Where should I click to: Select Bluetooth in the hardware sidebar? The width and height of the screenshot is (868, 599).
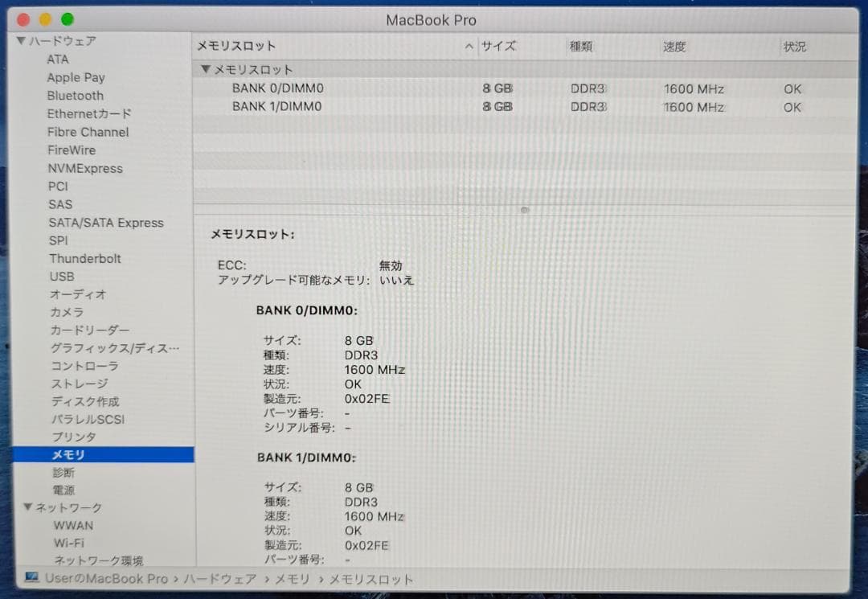pyautogui.click(x=75, y=96)
